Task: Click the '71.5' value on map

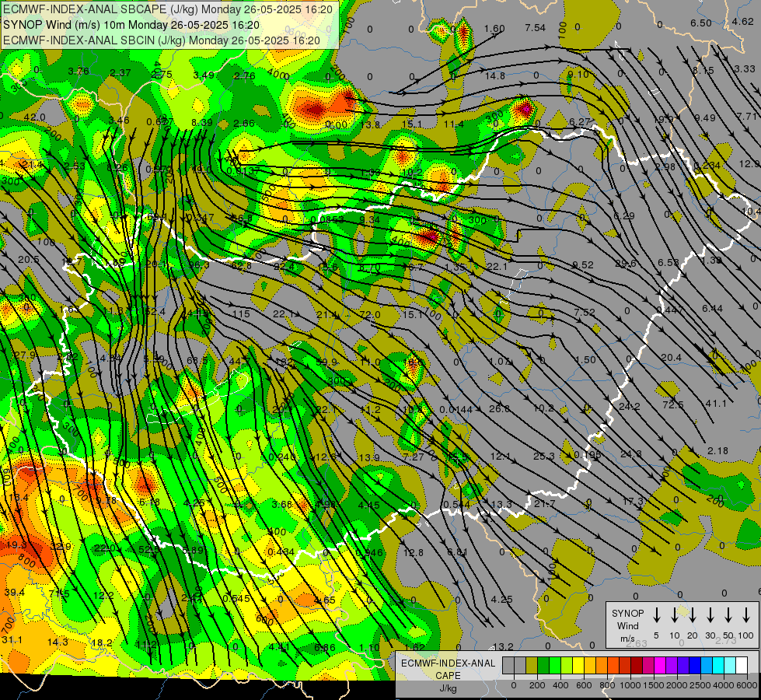Action: (x=59, y=593)
